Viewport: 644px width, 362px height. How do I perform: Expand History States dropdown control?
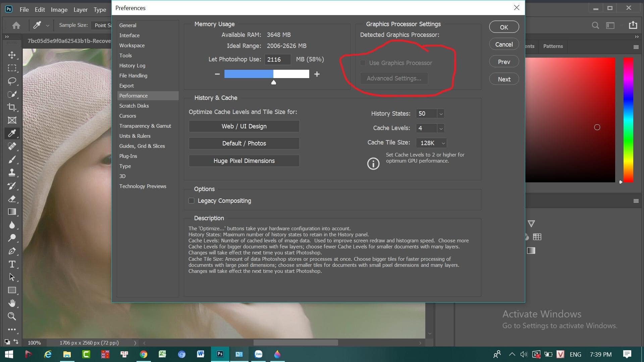click(441, 114)
